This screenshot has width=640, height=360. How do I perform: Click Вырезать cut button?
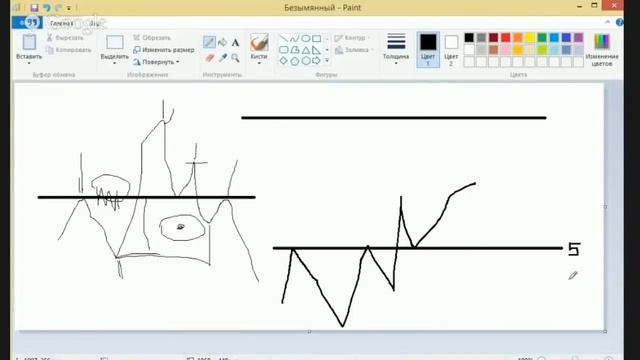65,38
